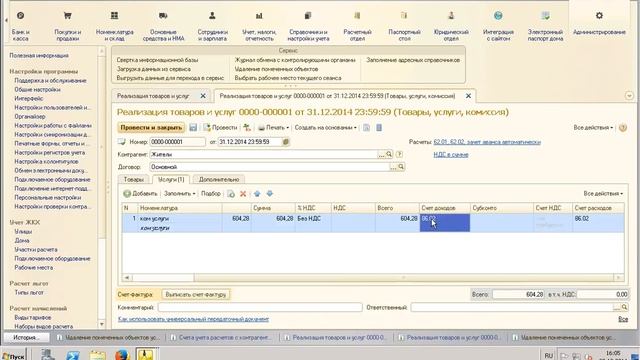640x360 pixels.
Task: Click Провести и закрыть button
Action: pos(151,128)
